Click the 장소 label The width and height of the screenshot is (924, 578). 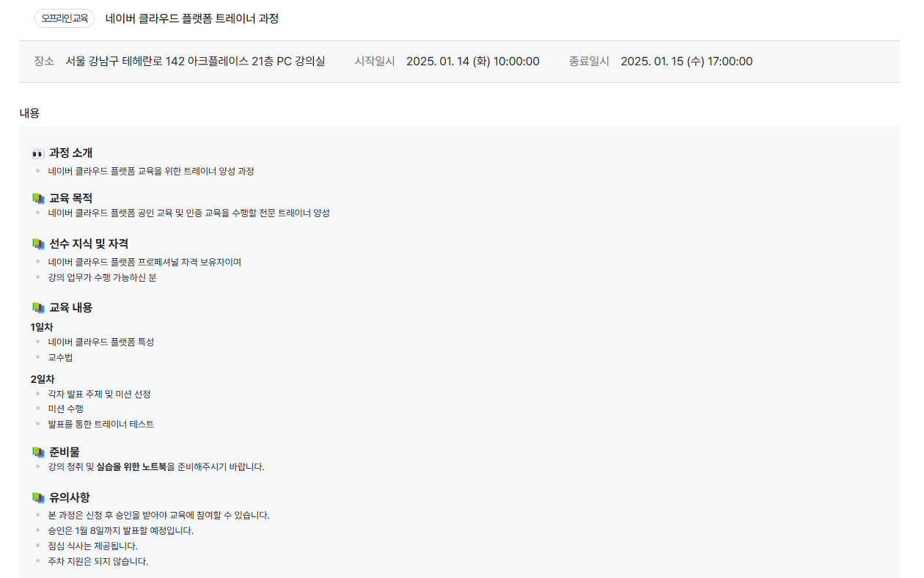point(44,62)
